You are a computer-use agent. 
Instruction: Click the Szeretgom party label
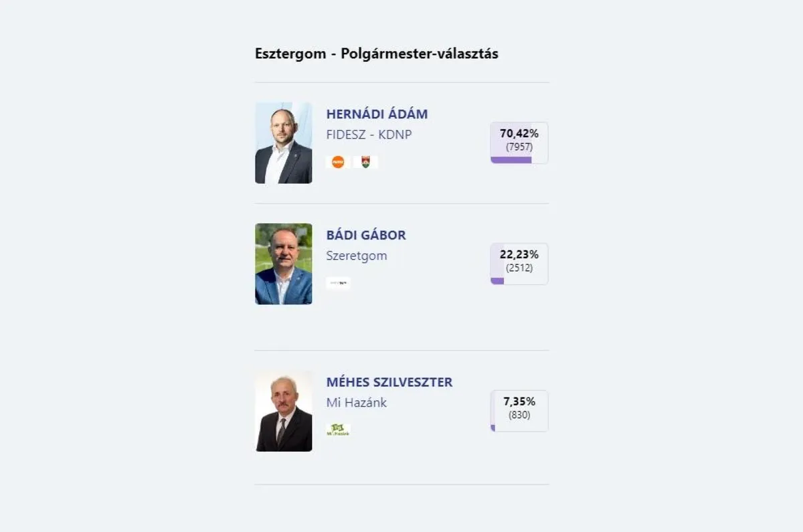coord(357,256)
